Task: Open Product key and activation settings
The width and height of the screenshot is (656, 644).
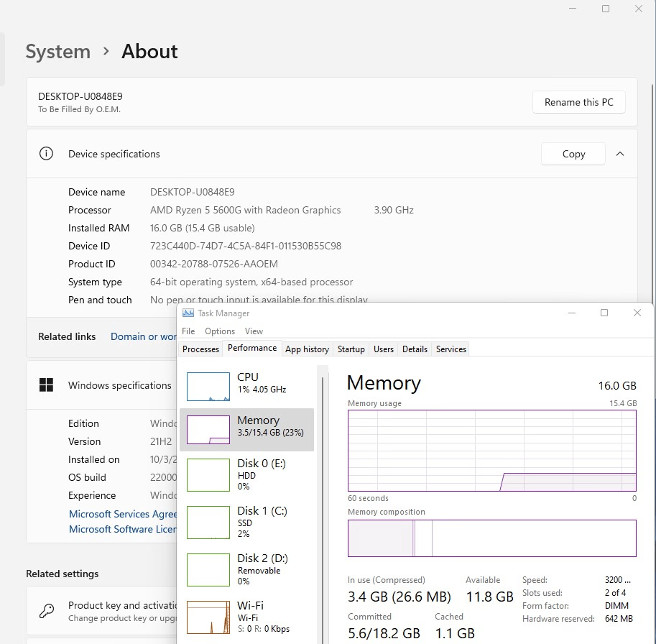Action: [101, 611]
